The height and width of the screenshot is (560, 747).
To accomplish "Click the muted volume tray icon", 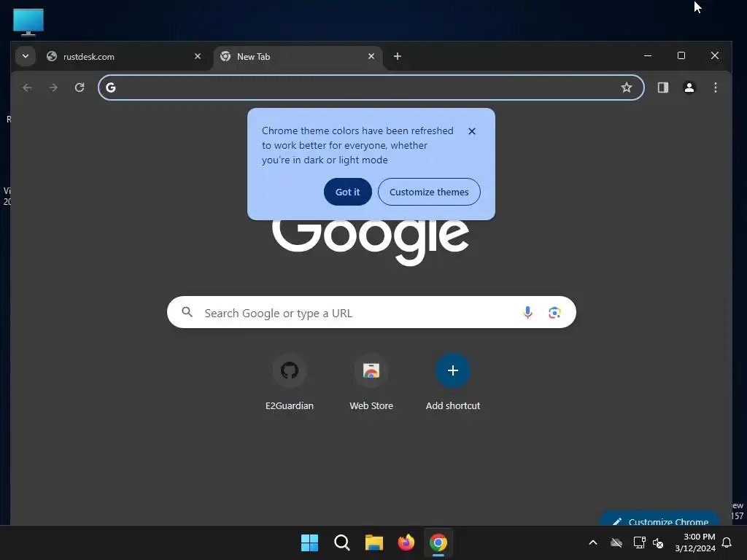I will (658, 542).
